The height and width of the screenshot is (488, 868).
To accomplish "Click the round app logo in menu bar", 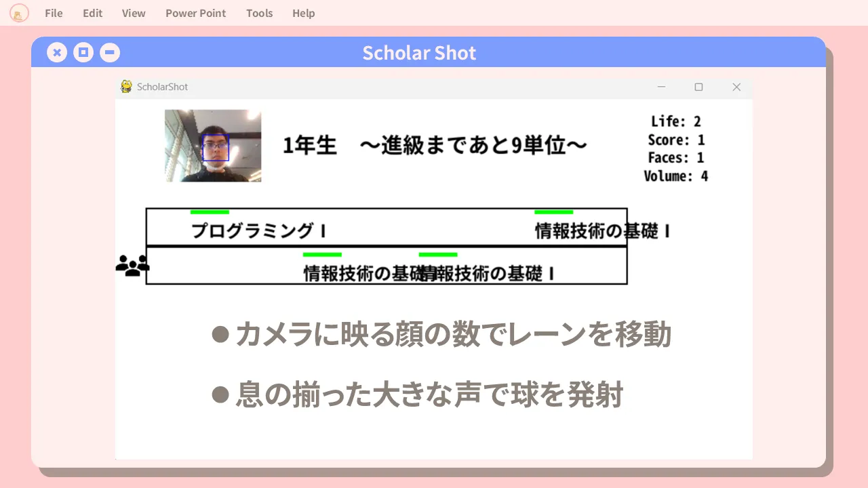I will [x=20, y=13].
